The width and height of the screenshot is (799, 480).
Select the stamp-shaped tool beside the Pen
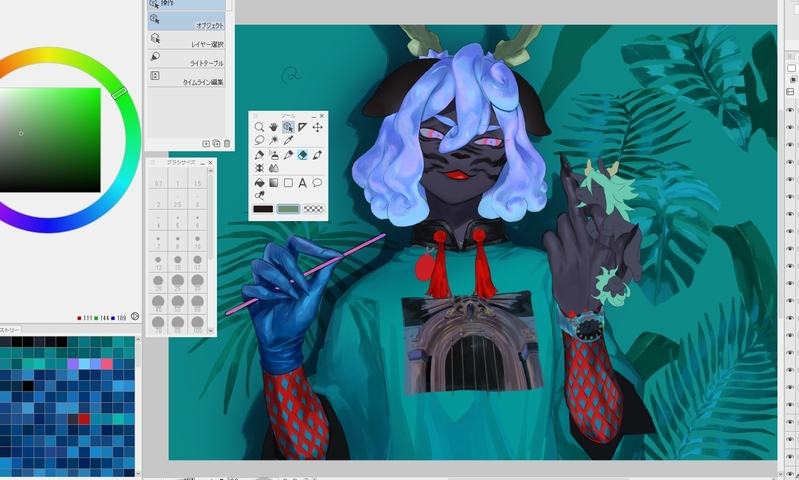click(274, 155)
